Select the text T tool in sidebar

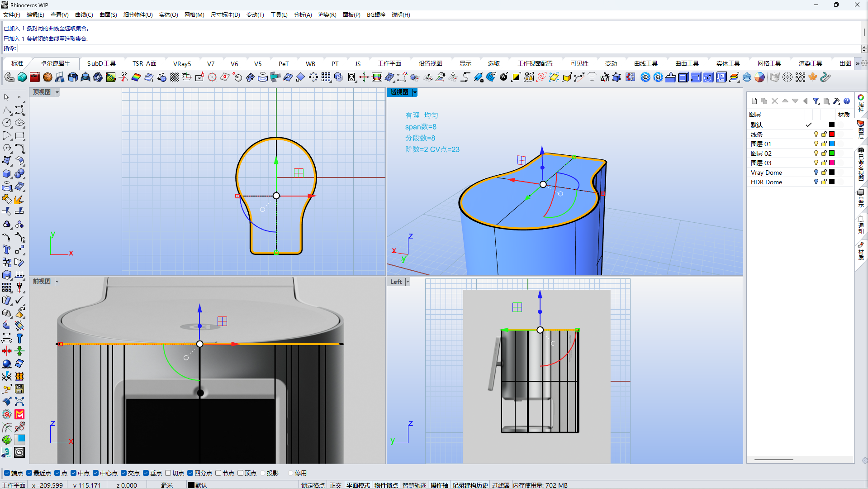point(7,249)
